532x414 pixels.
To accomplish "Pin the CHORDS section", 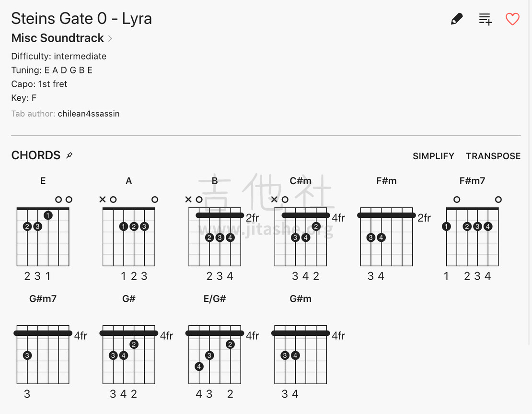I will pyautogui.click(x=69, y=155).
